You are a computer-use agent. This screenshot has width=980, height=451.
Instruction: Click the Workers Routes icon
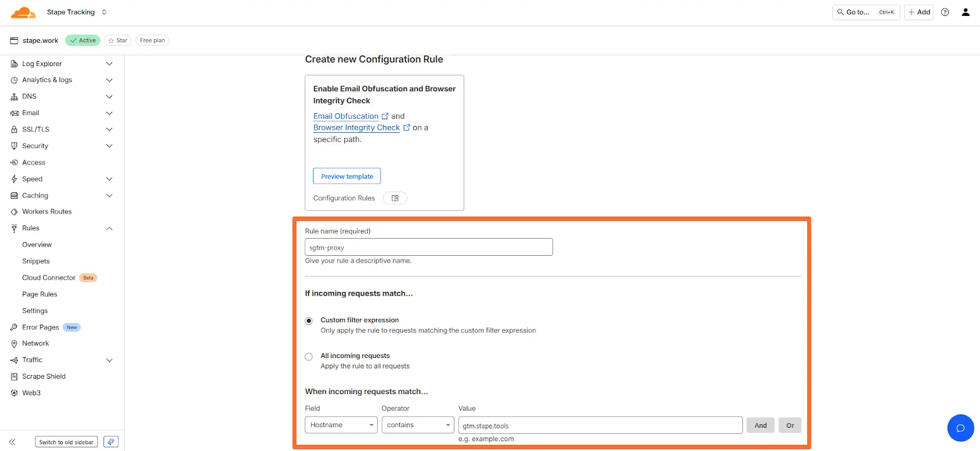(x=14, y=212)
